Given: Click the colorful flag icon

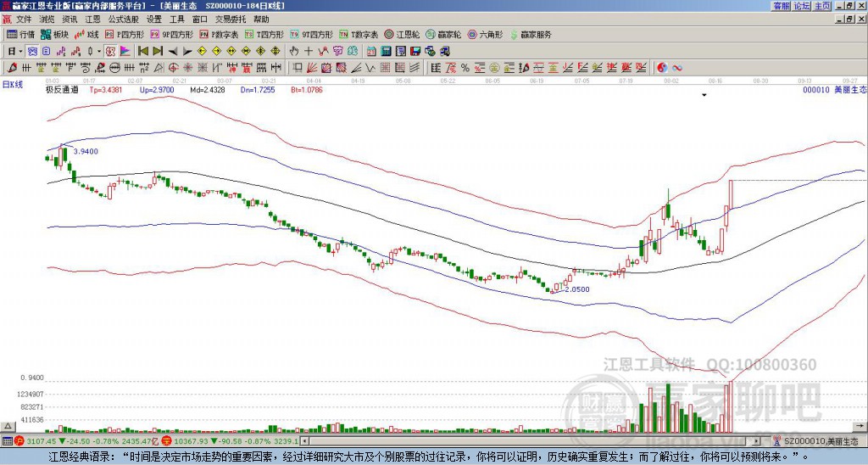Looking at the screenshot, I should coord(125,52).
